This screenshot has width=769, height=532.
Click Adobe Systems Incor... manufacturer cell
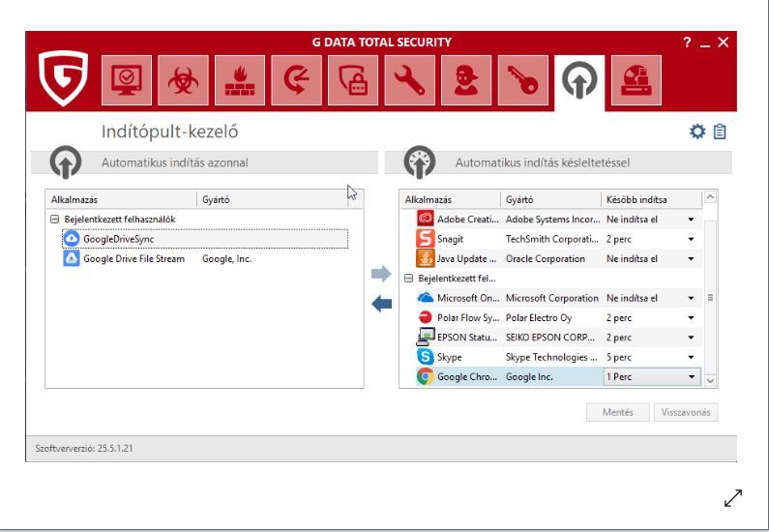click(552, 220)
